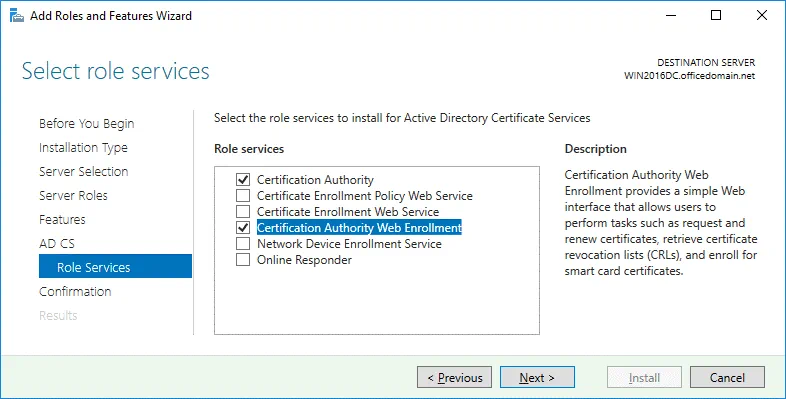Cancel the wizard

click(727, 377)
